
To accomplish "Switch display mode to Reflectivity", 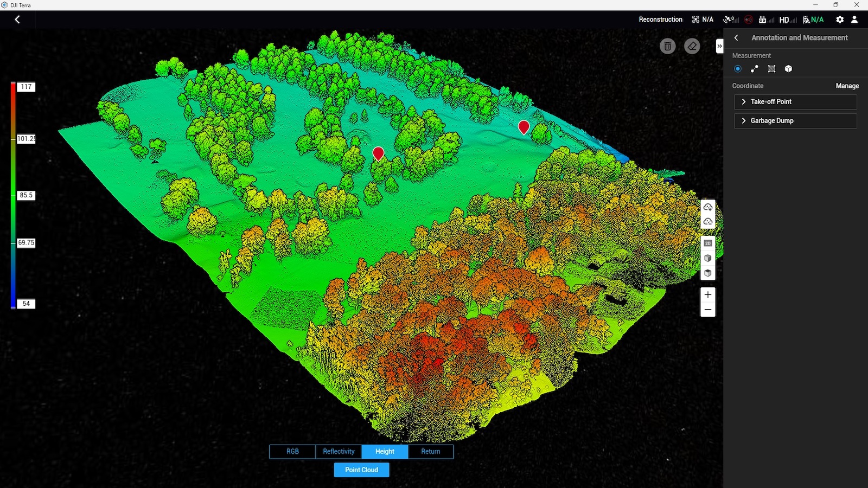I will (x=339, y=452).
